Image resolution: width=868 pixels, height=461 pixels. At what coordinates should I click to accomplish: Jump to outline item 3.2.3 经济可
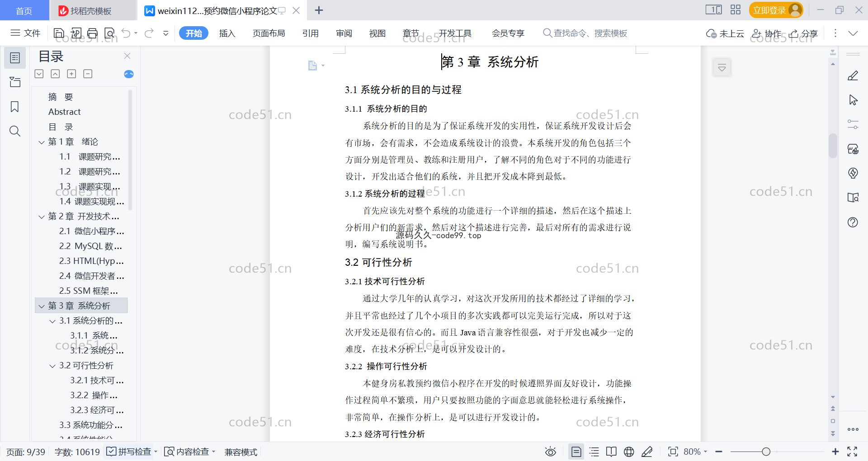tap(97, 410)
